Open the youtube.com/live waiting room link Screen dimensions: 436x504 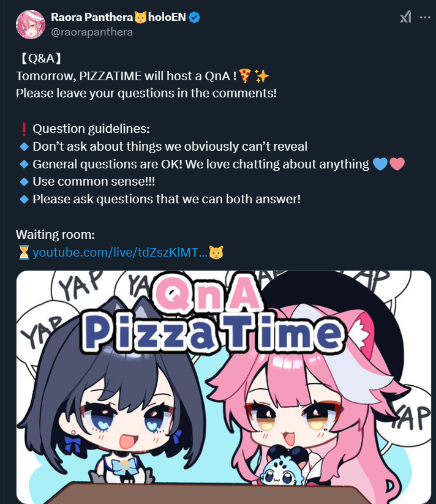pyautogui.click(x=120, y=252)
